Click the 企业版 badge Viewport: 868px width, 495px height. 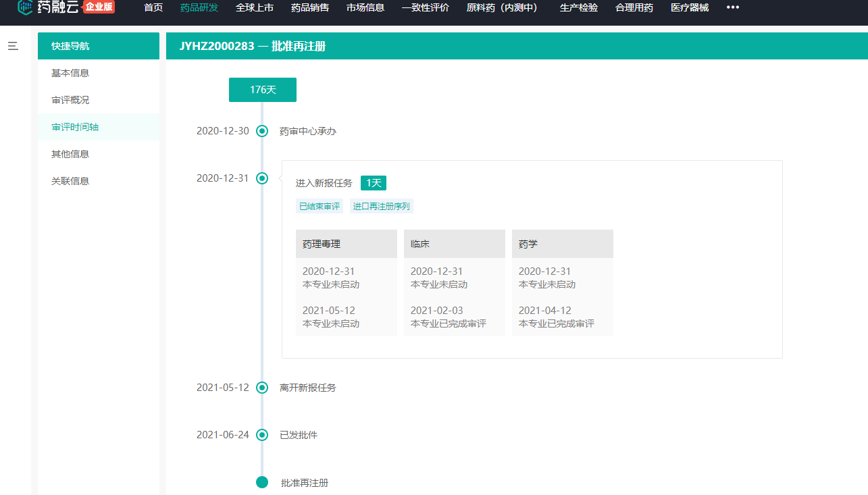[99, 7]
